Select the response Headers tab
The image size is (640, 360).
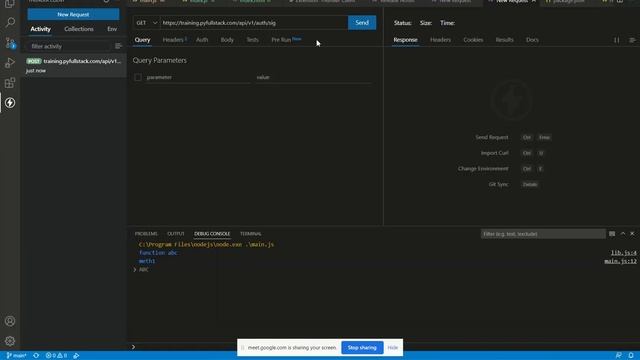[x=440, y=40]
